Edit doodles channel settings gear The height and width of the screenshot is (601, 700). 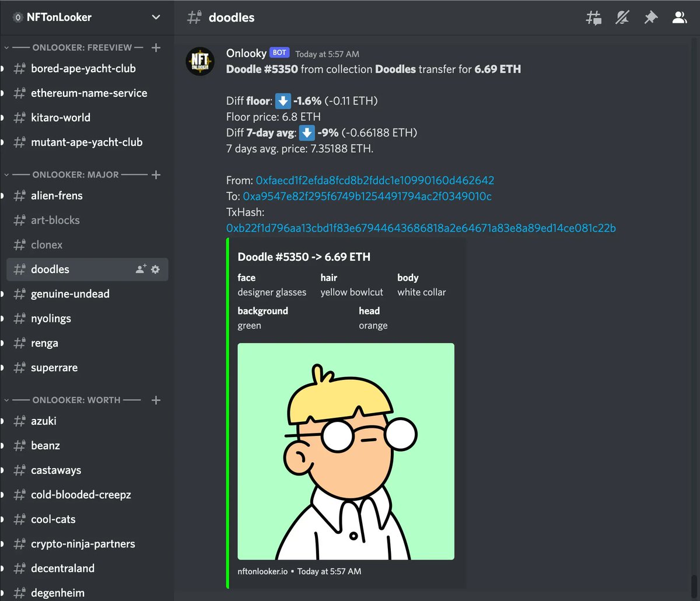(x=155, y=269)
